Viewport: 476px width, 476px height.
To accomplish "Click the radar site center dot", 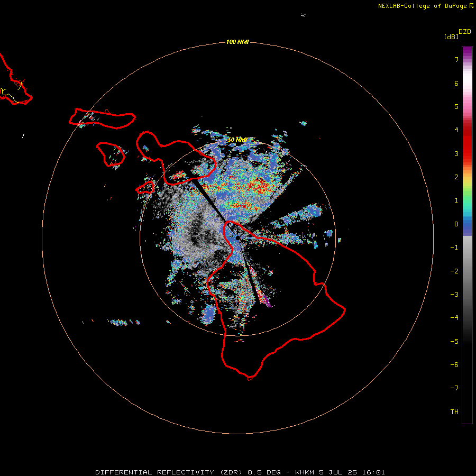I will tap(237, 238).
